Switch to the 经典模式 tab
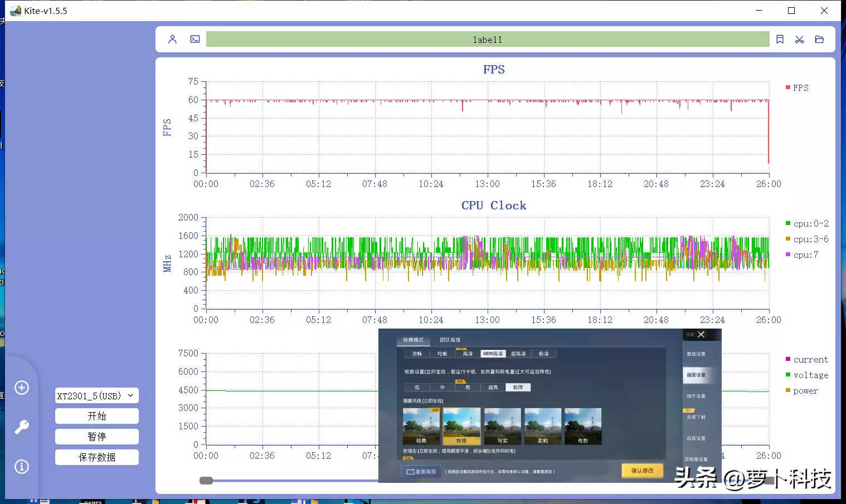 click(x=413, y=340)
